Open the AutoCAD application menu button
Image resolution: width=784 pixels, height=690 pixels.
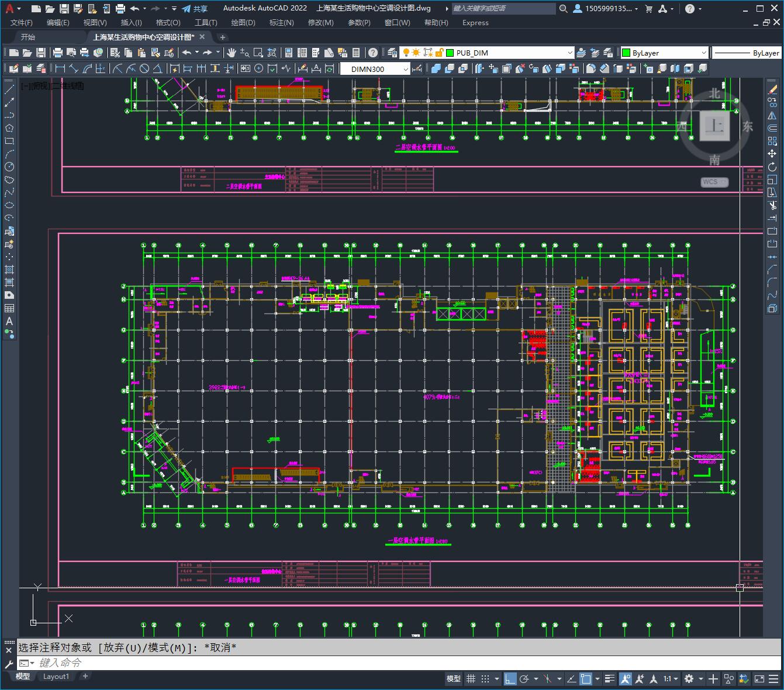[x=10, y=9]
